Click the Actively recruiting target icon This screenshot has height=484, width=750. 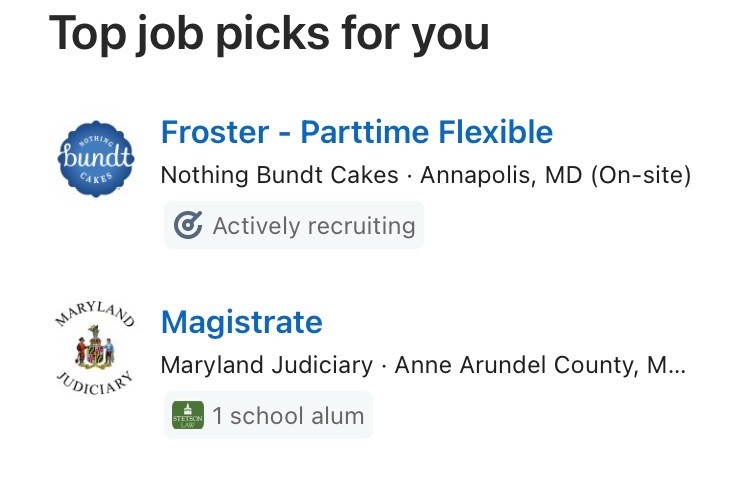tap(187, 226)
